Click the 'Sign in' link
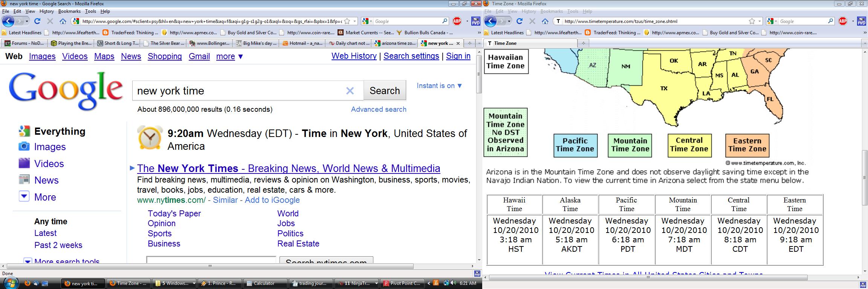Image resolution: width=868 pixels, height=289 pixels. 458,56
